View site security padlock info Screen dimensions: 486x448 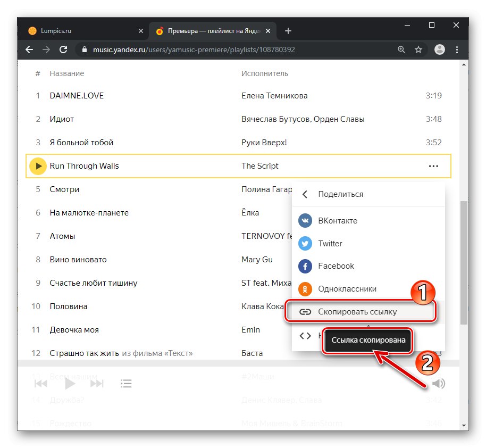(85, 49)
